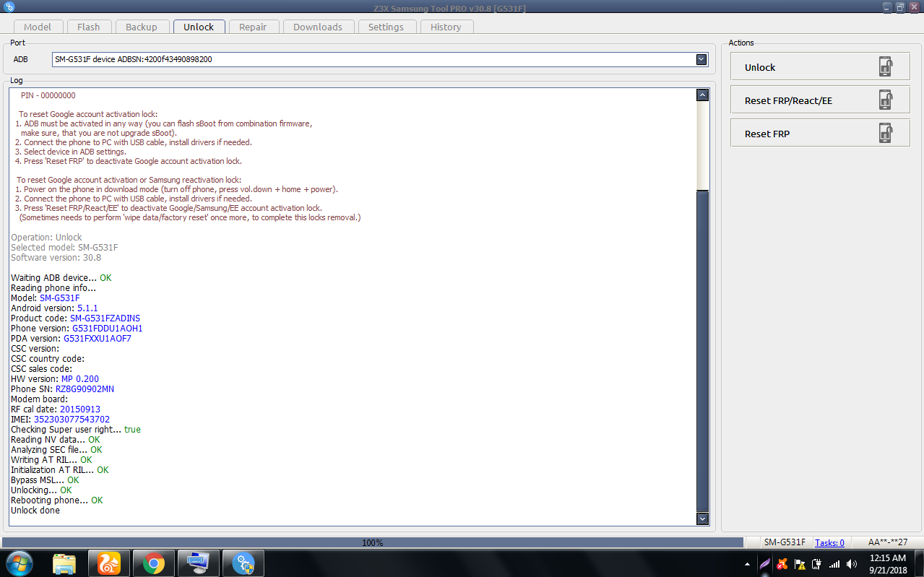Click Phone version G531FDDU1AOH1
Image resolution: width=924 pixels, height=577 pixels.
[x=108, y=329]
